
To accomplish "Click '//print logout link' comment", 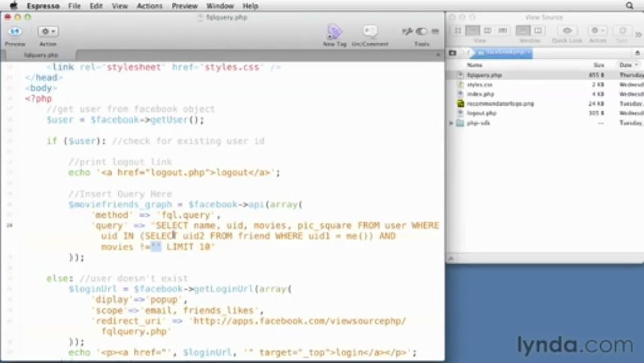I will 120,162.
